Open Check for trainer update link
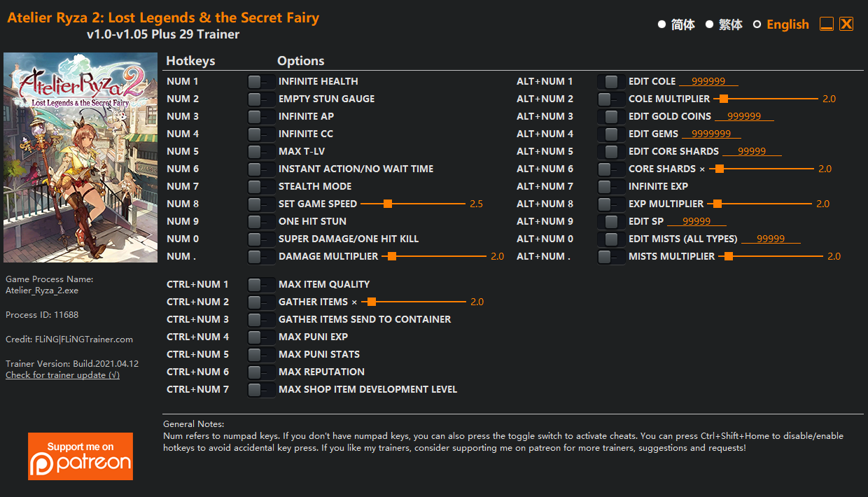868x497 pixels. 62,375
